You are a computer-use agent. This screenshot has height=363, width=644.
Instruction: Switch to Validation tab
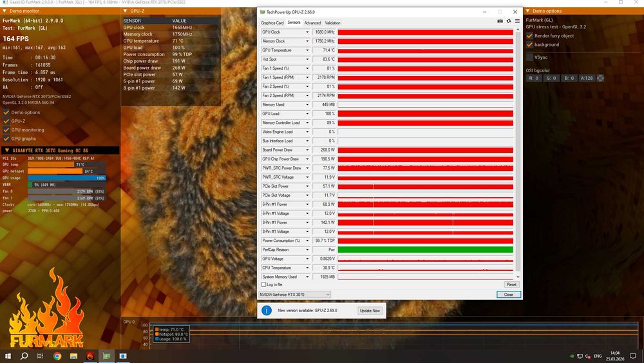coord(332,23)
